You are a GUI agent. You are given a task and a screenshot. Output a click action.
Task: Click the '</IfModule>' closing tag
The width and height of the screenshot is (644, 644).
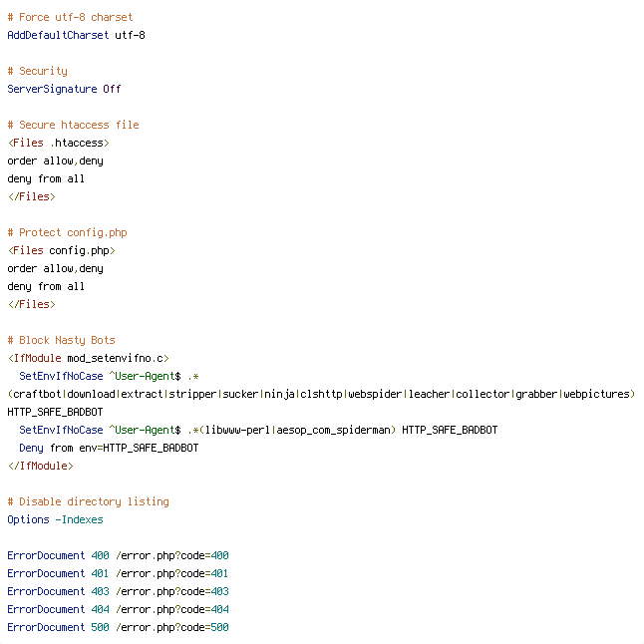40,467
